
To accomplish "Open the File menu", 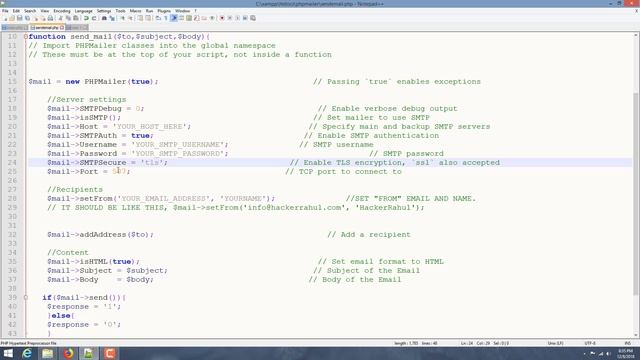I will point(5,11).
